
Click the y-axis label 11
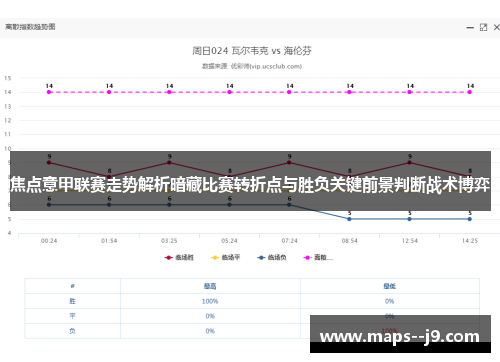point(8,134)
